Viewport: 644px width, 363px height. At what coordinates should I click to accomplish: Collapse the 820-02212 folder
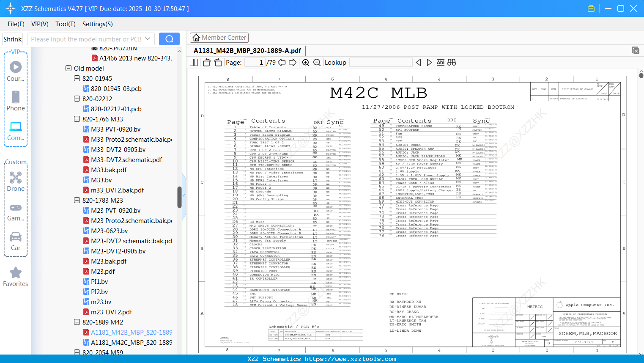77,99
